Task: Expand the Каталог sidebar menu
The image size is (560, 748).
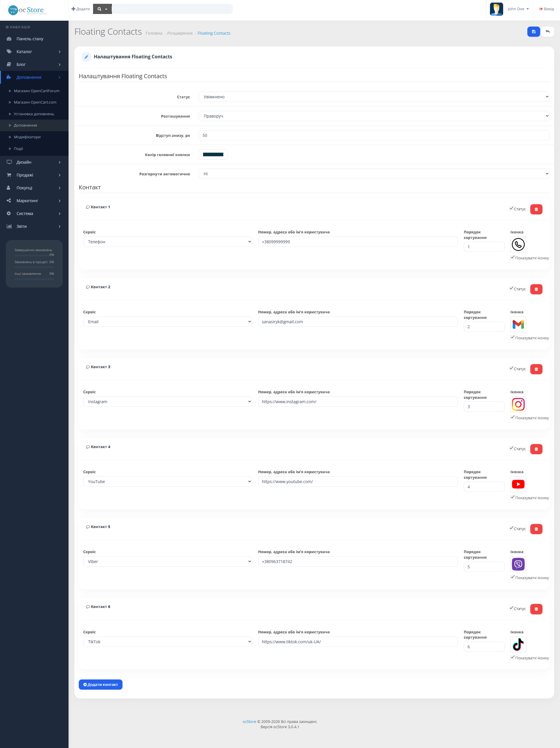Action: (34, 52)
